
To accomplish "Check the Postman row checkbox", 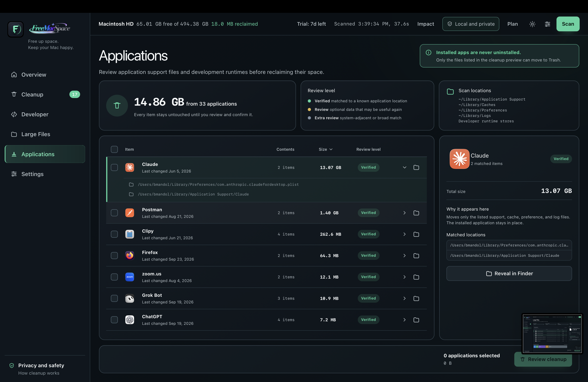I will tap(114, 213).
